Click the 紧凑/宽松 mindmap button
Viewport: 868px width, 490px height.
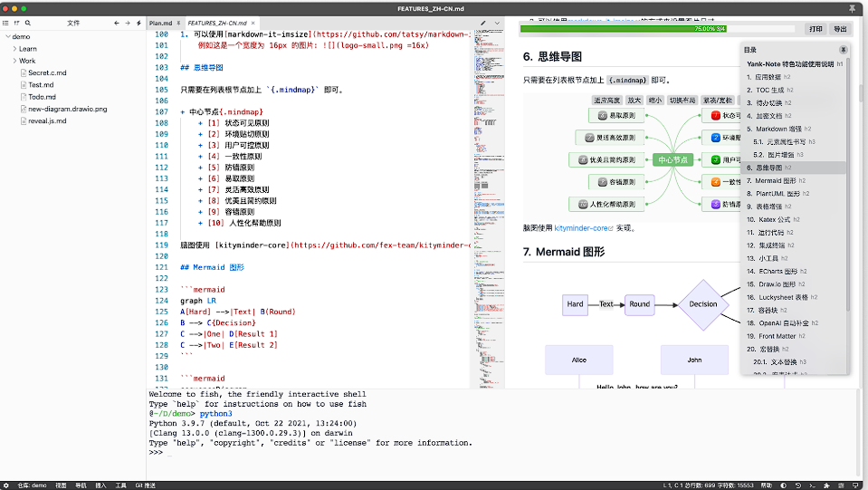[x=718, y=101]
